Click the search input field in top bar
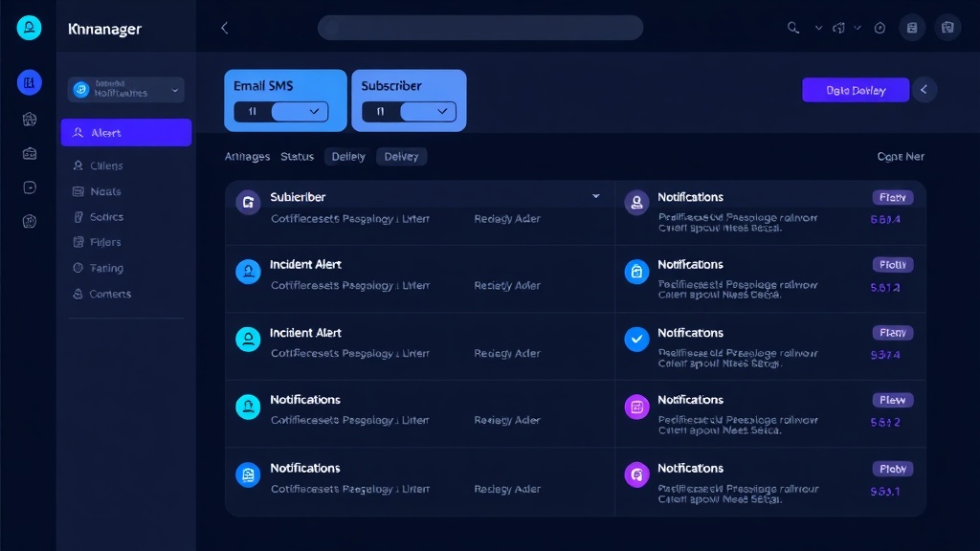The width and height of the screenshot is (980, 551). click(479, 28)
